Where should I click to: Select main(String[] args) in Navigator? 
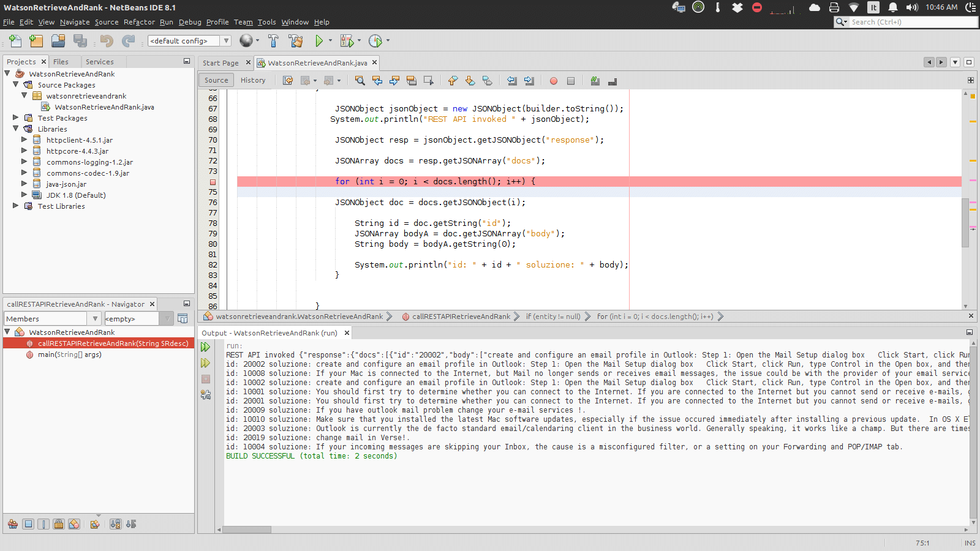[x=69, y=354]
